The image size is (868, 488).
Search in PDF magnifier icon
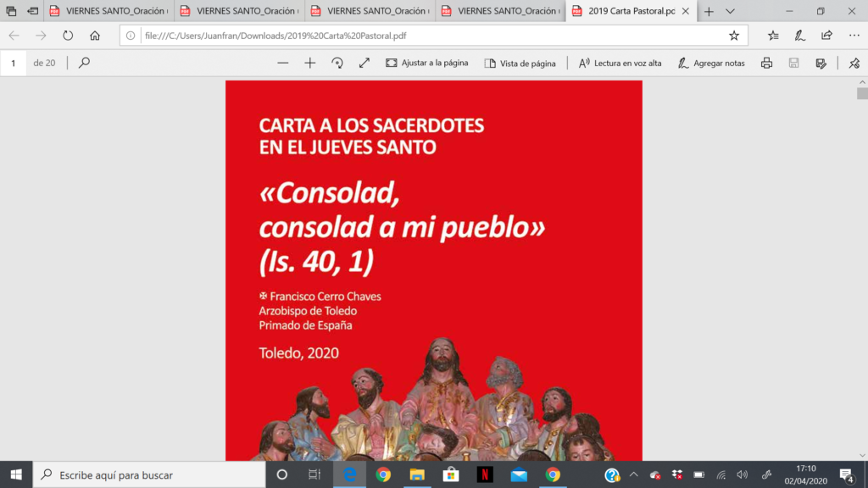pyautogui.click(x=84, y=63)
